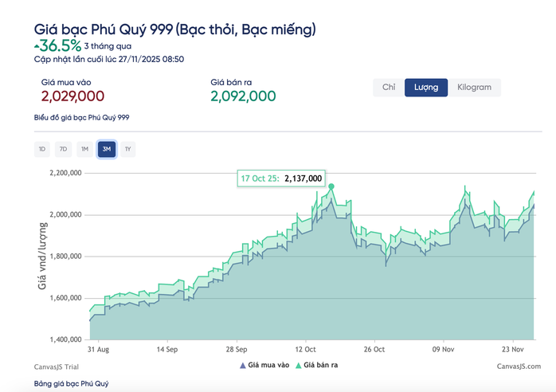Click the Bảng giá bạc Phú Quý heading
This screenshot has height=392, width=556.
pyautogui.click(x=71, y=384)
